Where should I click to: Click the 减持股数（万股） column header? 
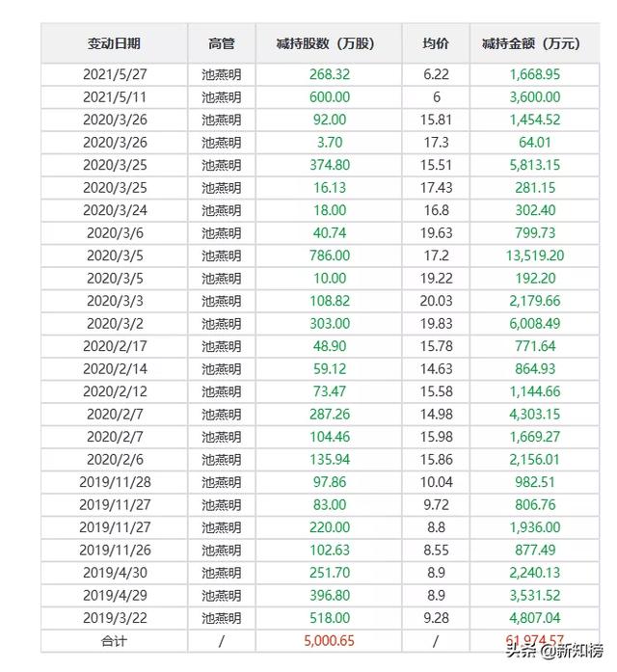(329, 43)
